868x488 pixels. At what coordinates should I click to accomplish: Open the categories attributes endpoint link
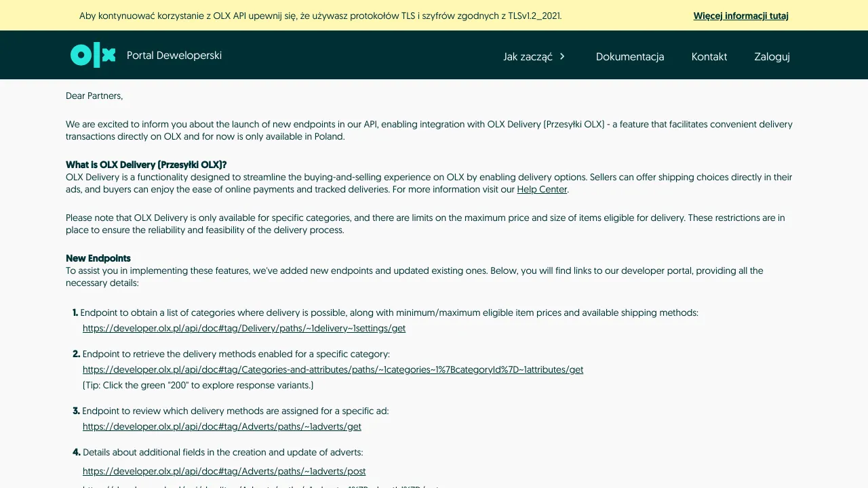(333, 369)
